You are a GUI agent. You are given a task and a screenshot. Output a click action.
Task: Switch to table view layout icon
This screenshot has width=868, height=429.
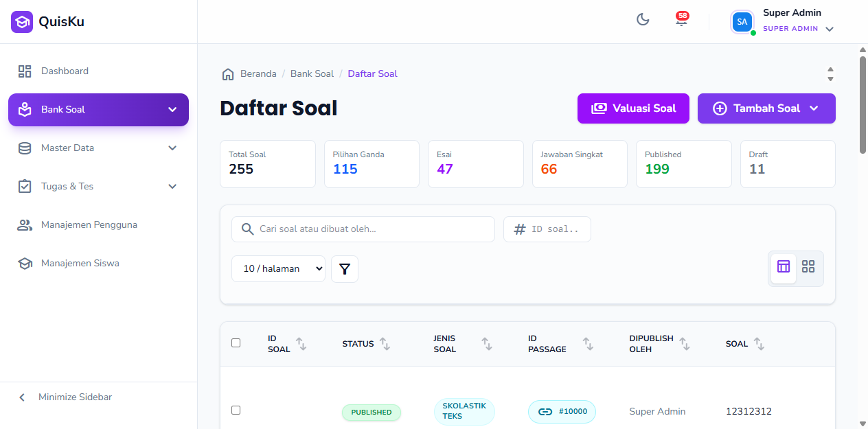pyautogui.click(x=784, y=267)
